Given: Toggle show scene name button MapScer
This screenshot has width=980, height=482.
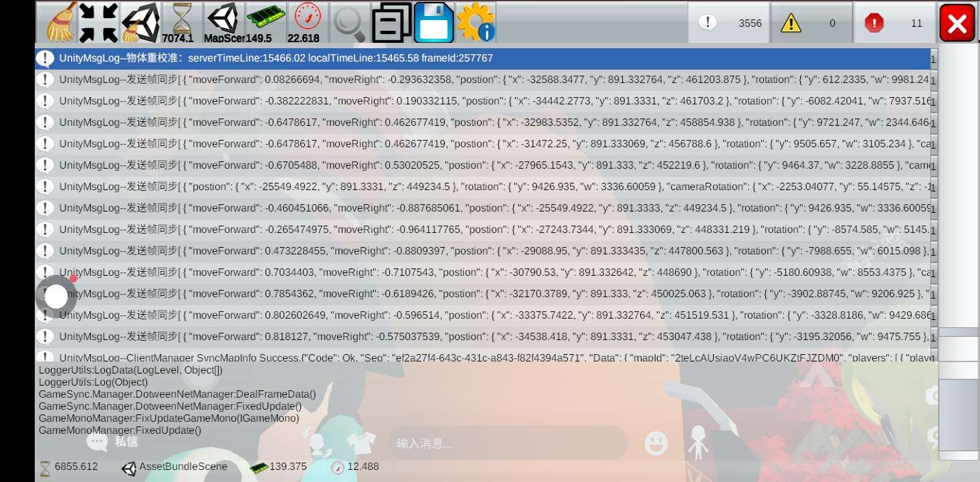Looking at the screenshot, I should pyautogui.click(x=223, y=23).
